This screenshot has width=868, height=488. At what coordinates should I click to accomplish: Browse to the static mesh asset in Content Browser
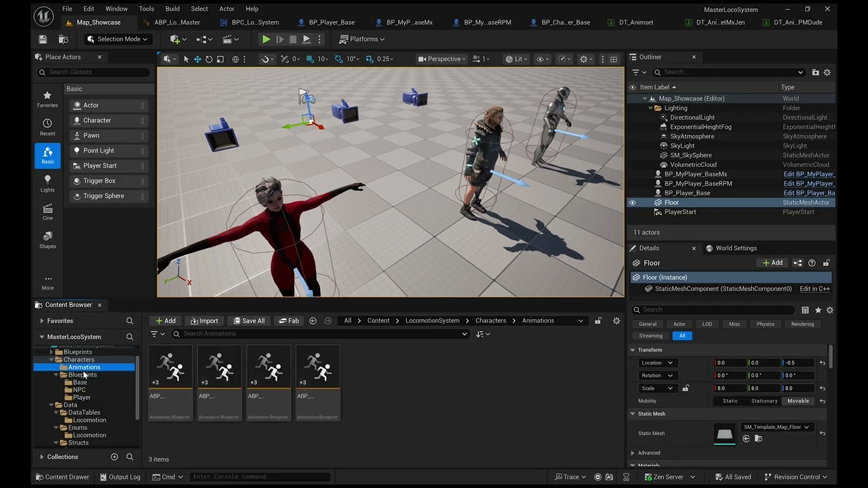758,439
